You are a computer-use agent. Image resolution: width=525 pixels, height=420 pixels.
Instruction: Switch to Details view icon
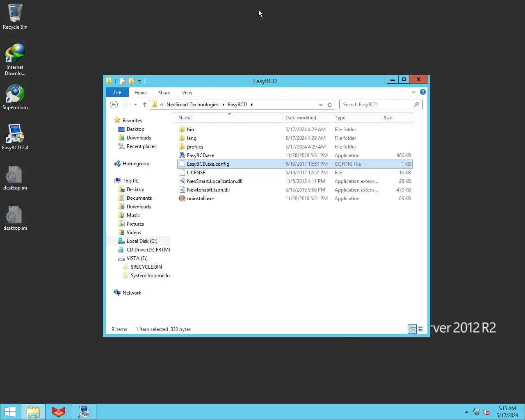click(x=412, y=329)
